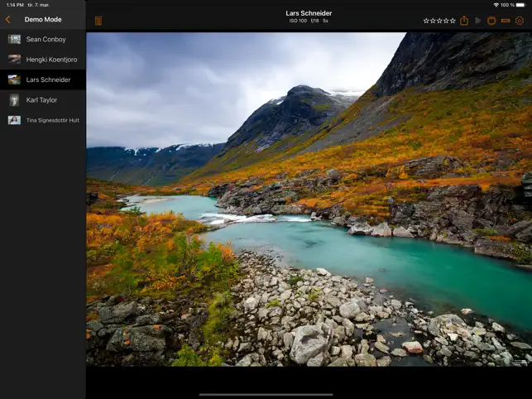The image size is (532, 399).
Task: Rate the image five stars
Action: [x=453, y=21]
